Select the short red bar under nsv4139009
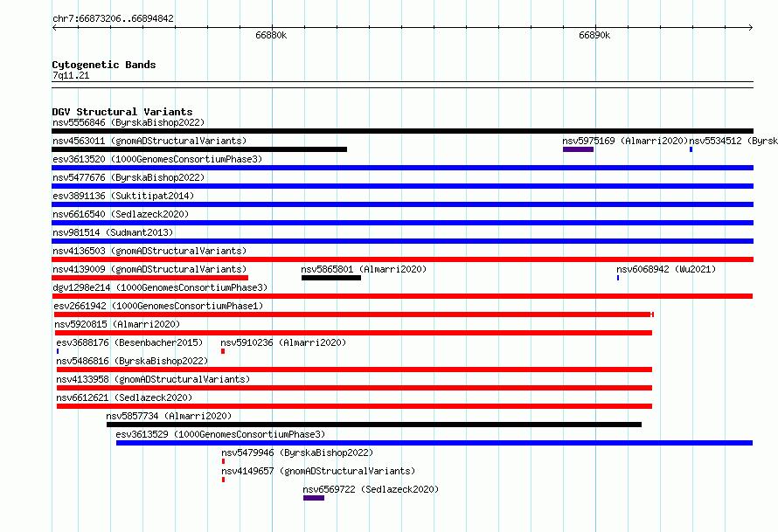Screen dimensions: 778x532 149,278
